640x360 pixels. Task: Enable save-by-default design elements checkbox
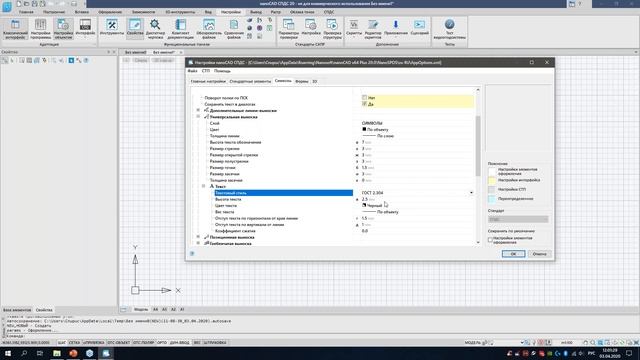coord(491,240)
